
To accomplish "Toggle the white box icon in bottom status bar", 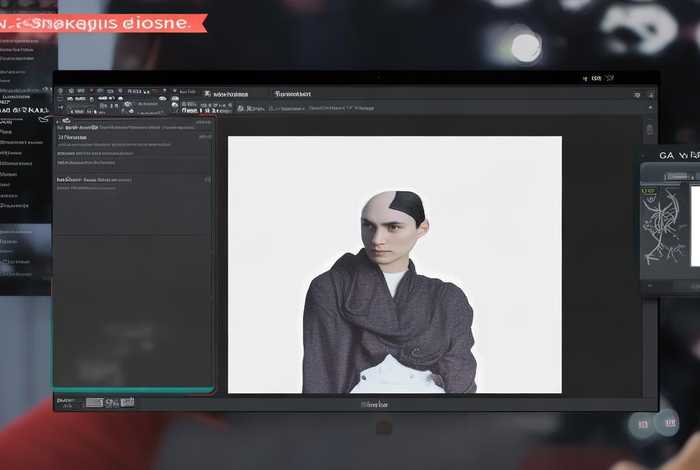I will (x=94, y=402).
